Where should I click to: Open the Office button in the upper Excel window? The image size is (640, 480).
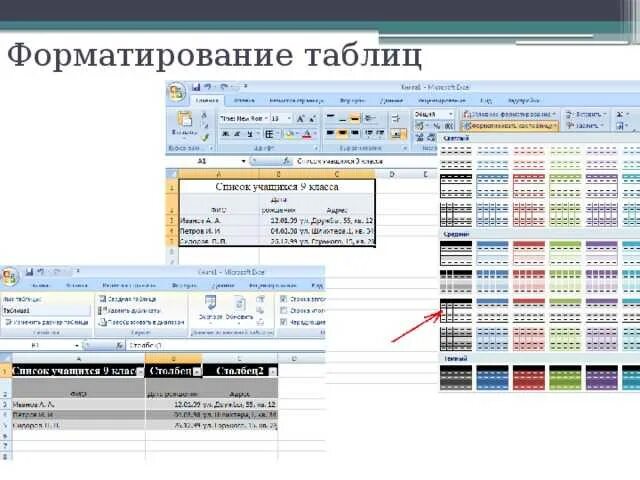(176, 93)
